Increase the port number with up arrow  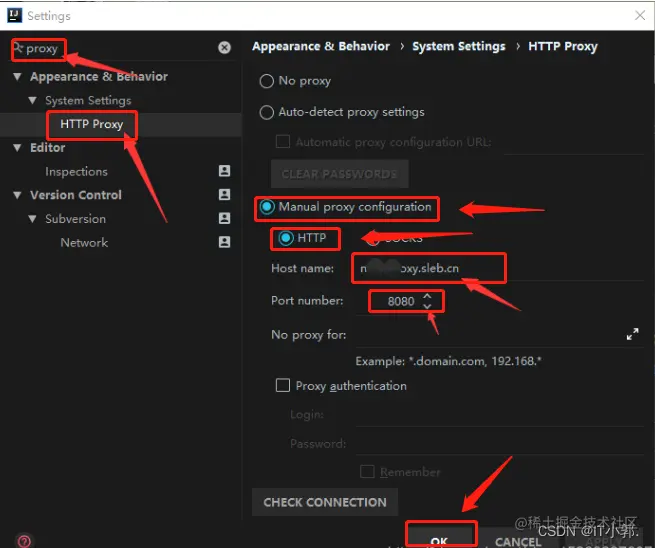427,296
